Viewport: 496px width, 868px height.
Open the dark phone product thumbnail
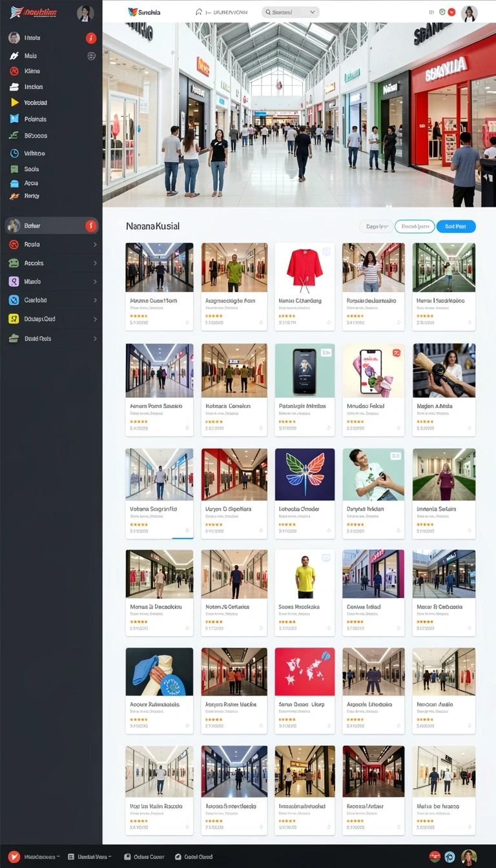[x=305, y=371]
